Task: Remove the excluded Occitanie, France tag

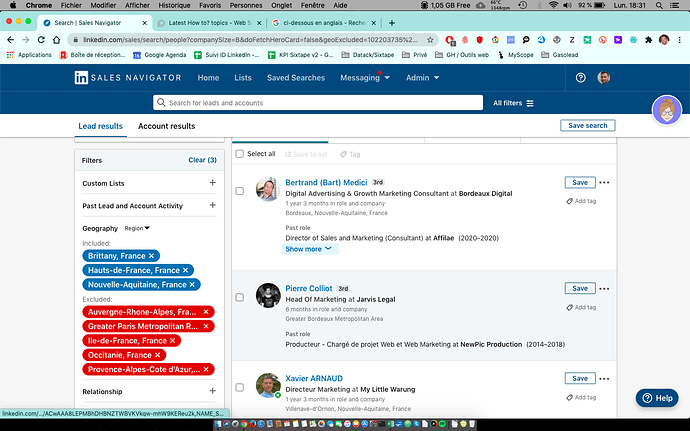Action: click(x=159, y=355)
